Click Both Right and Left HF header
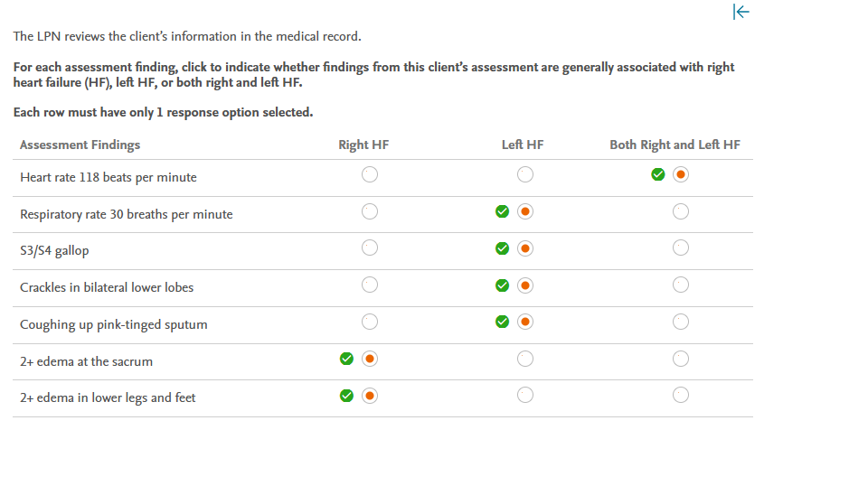The image size is (868, 486). 675,145
